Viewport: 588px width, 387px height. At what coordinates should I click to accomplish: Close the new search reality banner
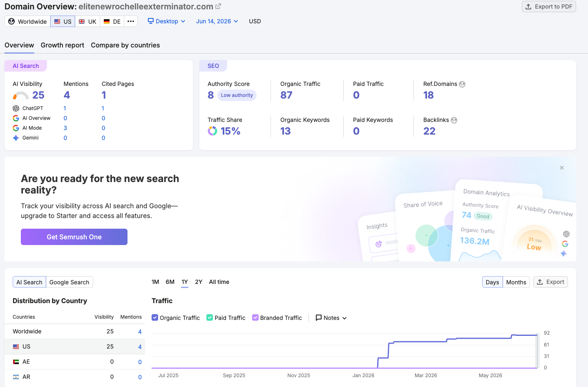562,168
